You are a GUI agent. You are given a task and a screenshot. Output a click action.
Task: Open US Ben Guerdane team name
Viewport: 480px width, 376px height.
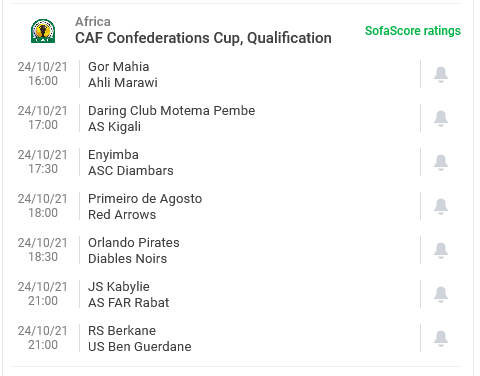coord(140,347)
